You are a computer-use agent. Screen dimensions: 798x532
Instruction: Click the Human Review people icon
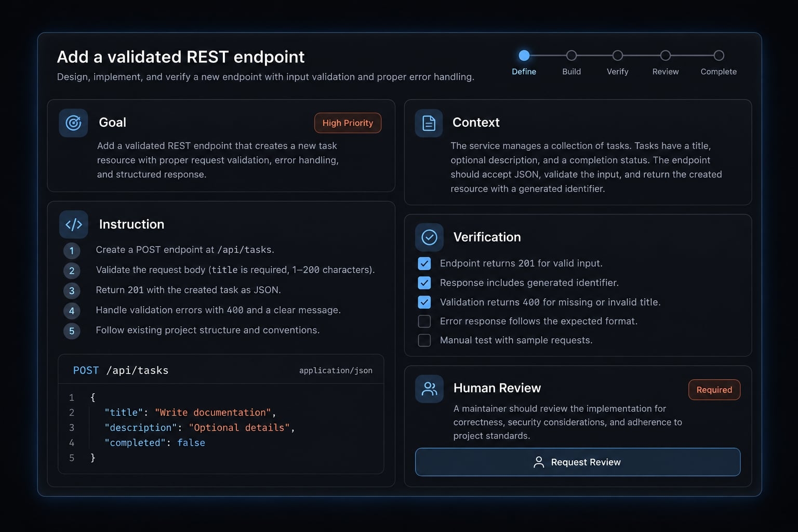point(429,389)
